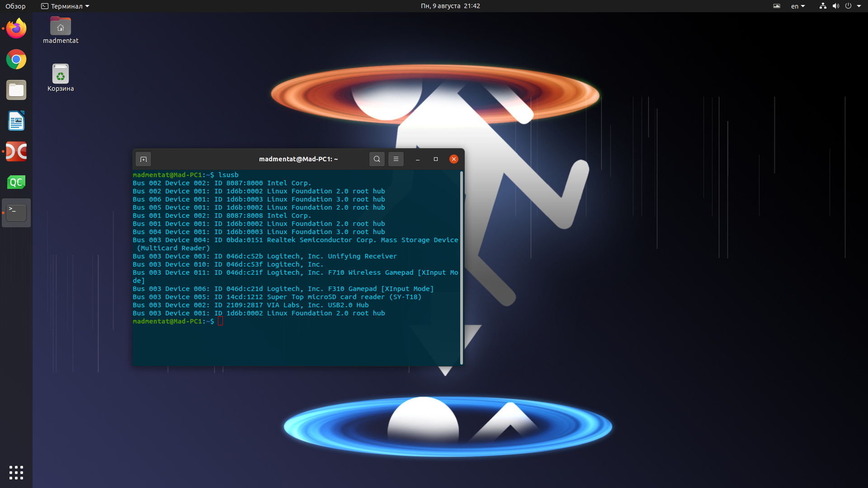Maximize the terminal window

click(436, 159)
